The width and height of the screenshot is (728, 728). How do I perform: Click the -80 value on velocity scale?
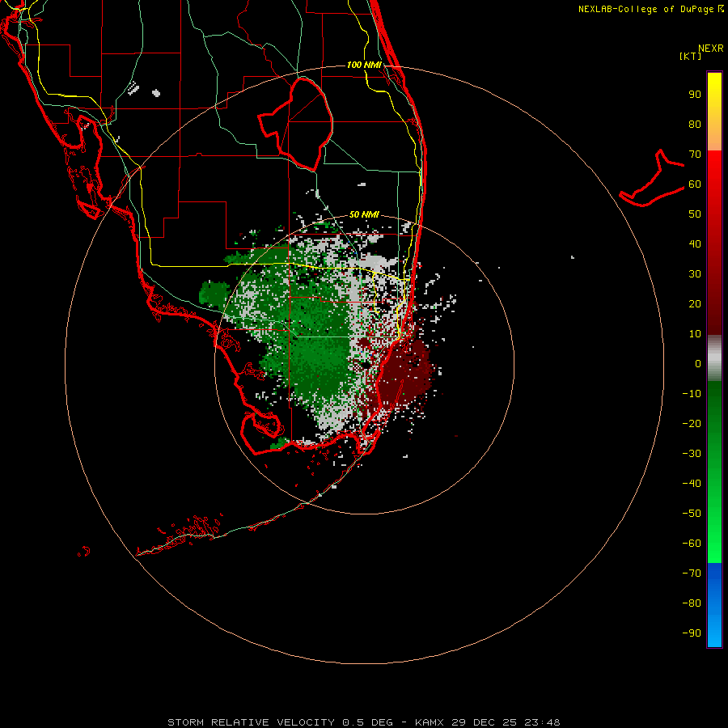692,603
